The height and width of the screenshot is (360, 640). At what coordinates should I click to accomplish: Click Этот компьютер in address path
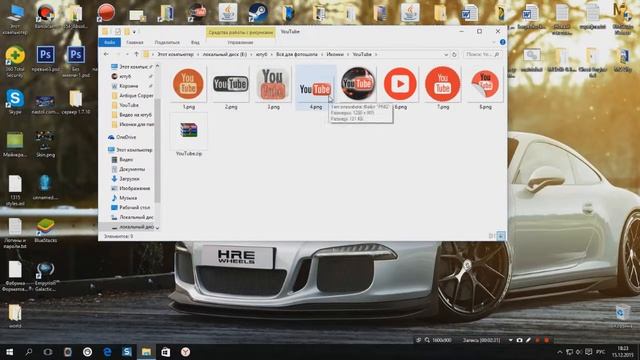point(176,54)
